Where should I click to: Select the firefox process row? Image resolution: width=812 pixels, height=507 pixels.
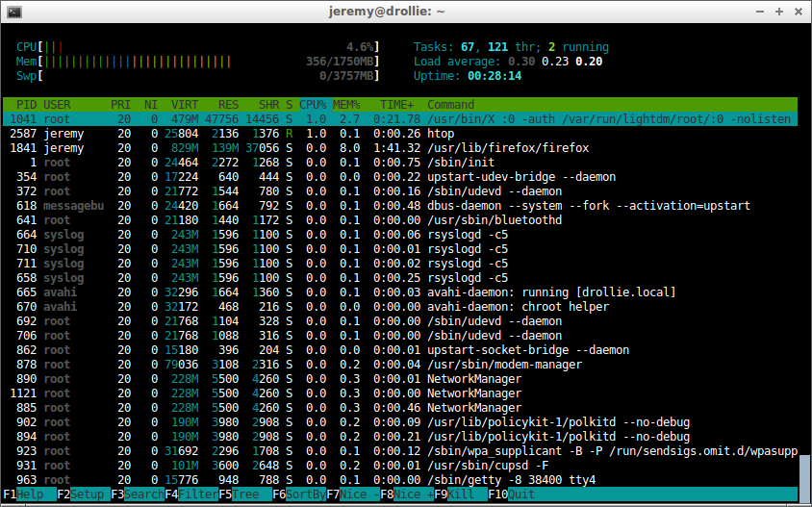pyautogui.click(x=400, y=148)
